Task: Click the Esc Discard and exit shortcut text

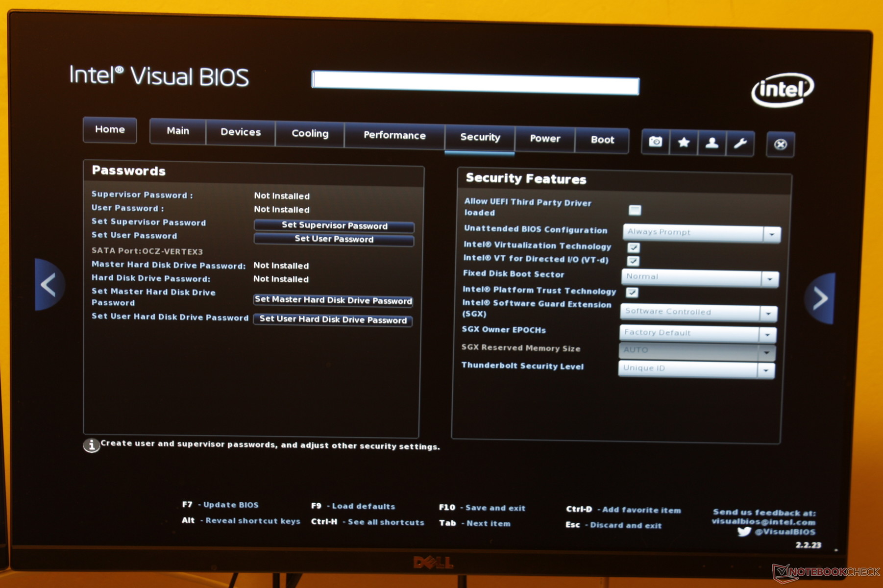Action: pyautogui.click(x=613, y=525)
